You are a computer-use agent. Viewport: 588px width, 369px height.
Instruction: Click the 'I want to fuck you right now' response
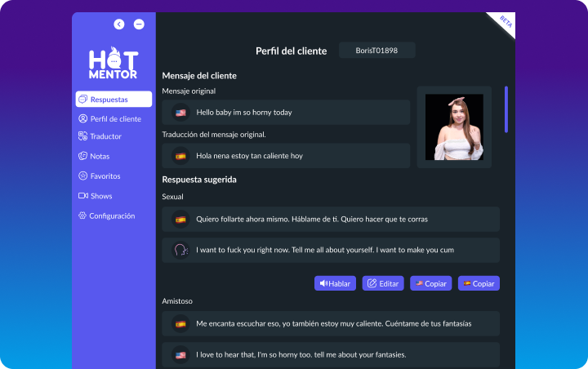331,250
